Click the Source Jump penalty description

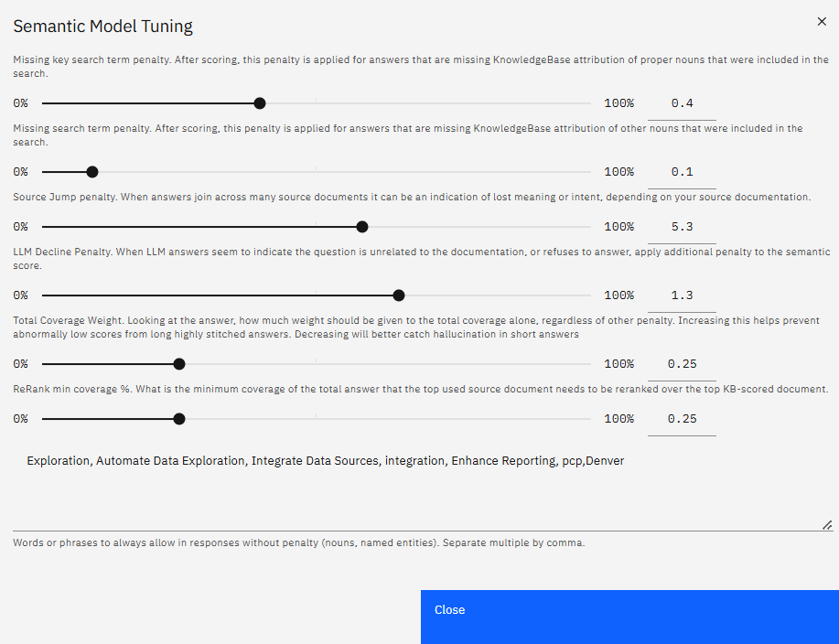click(412, 197)
